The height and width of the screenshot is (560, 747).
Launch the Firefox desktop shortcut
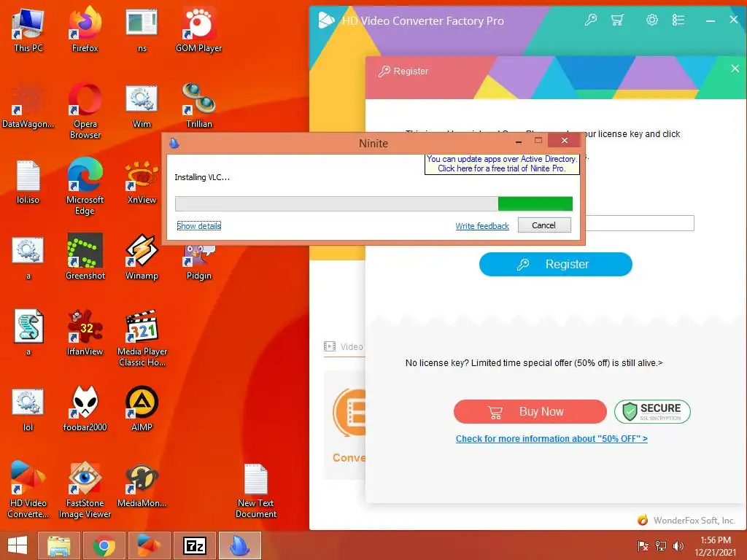tap(85, 31)
